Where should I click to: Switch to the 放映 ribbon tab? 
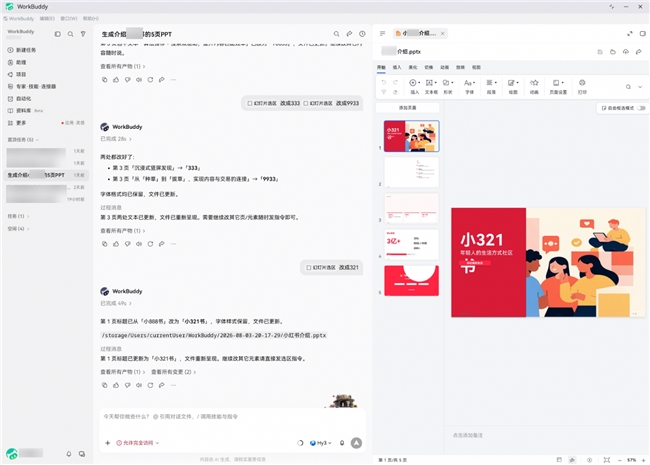tap(461, 67)
